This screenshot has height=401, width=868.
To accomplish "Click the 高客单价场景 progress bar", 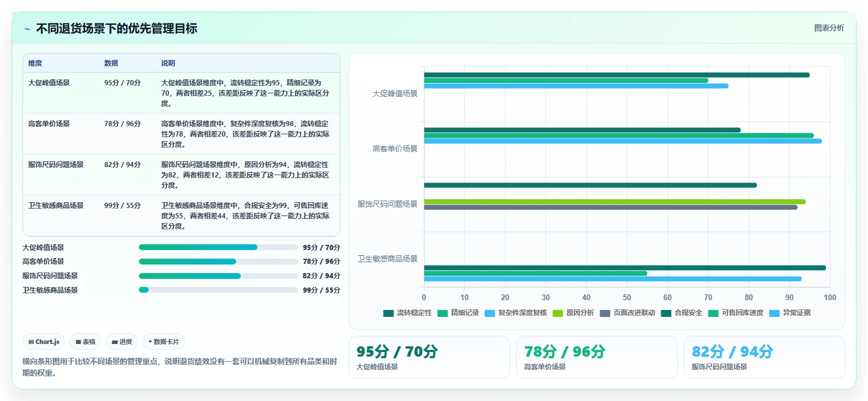I will coord(218,262).
